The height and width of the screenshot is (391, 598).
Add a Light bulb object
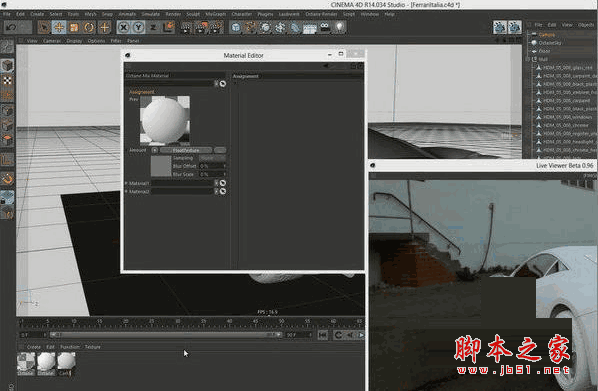[x=339, y=27]
